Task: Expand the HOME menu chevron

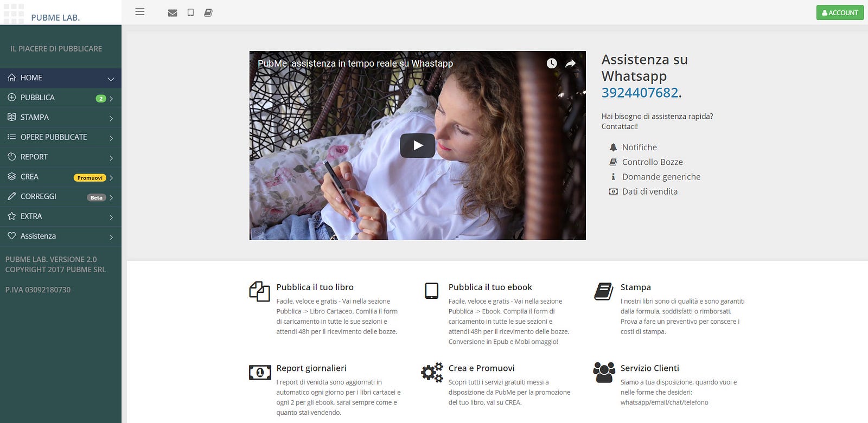Action: [x=111, y=79]
